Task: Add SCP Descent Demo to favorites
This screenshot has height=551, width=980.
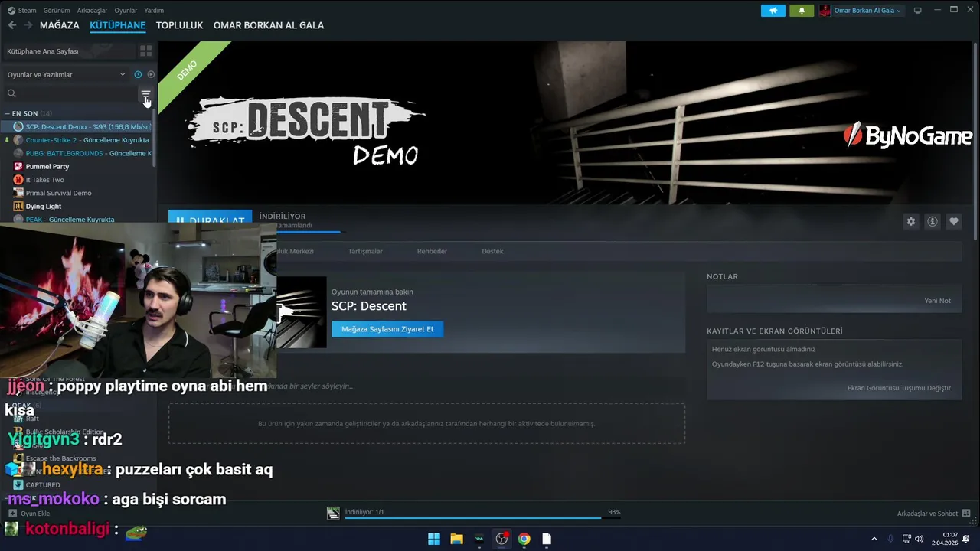Action: click(x=954, y=221)
